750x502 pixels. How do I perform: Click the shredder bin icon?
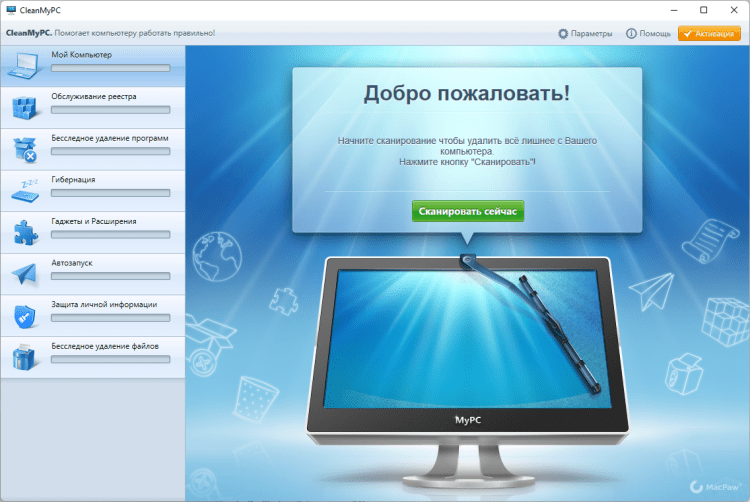24,357
